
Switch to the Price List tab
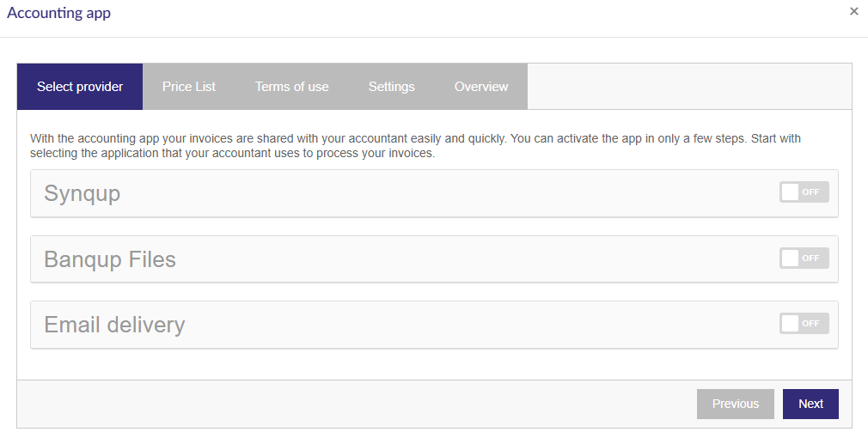click(x=189, y=86)
